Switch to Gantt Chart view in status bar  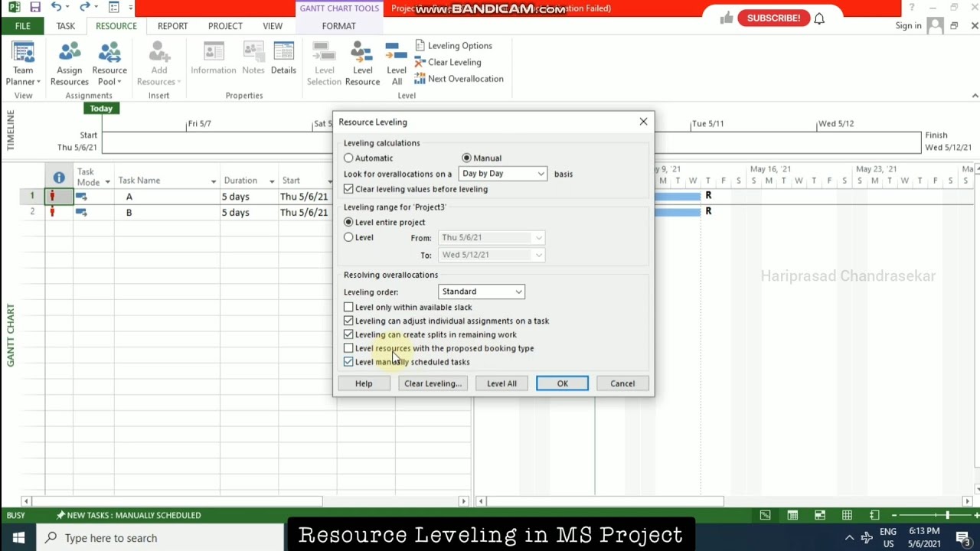(x=765, y=515)
